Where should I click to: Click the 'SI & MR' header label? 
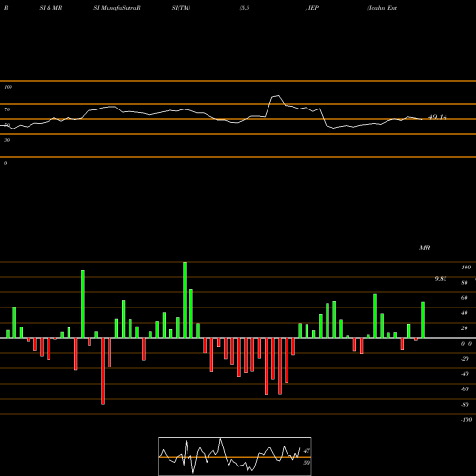click(x=50, y=8)
